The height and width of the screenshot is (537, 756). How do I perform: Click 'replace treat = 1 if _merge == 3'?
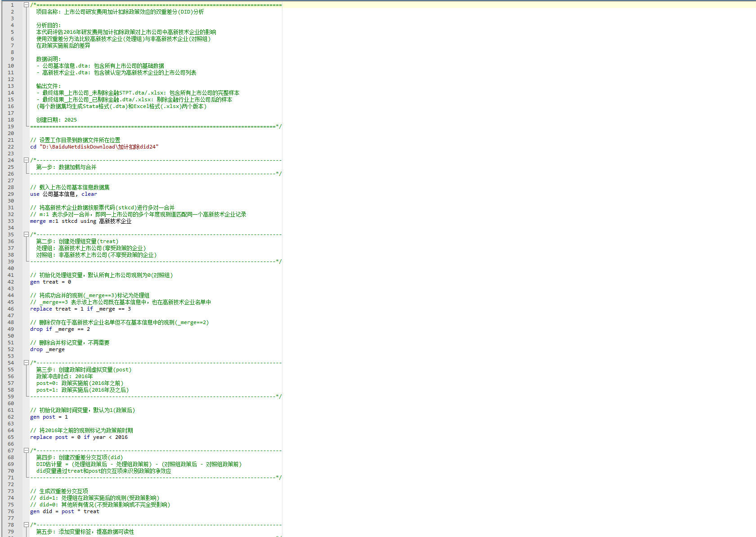click(80, 309)
